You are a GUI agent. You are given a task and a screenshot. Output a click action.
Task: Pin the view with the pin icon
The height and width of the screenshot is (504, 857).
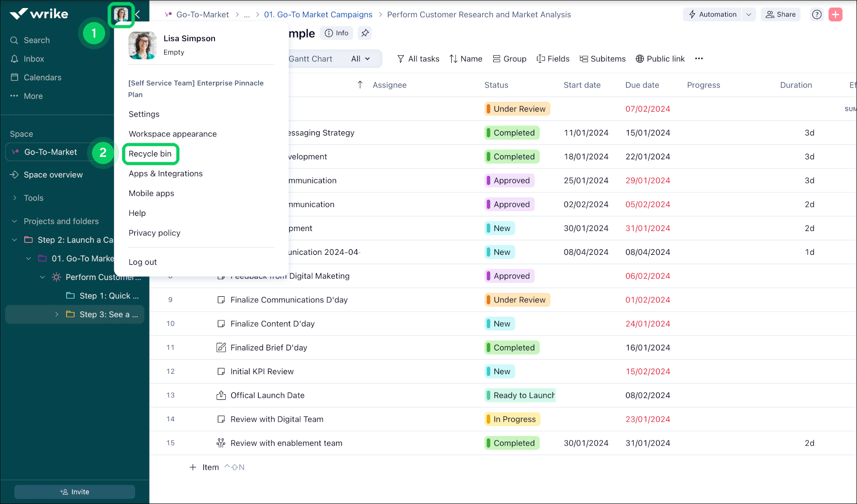365,33
